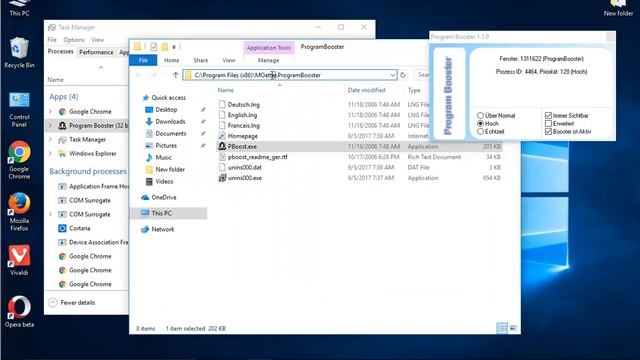Select unins000.exe file icon

pyautogui.click(x=222, y=178)
